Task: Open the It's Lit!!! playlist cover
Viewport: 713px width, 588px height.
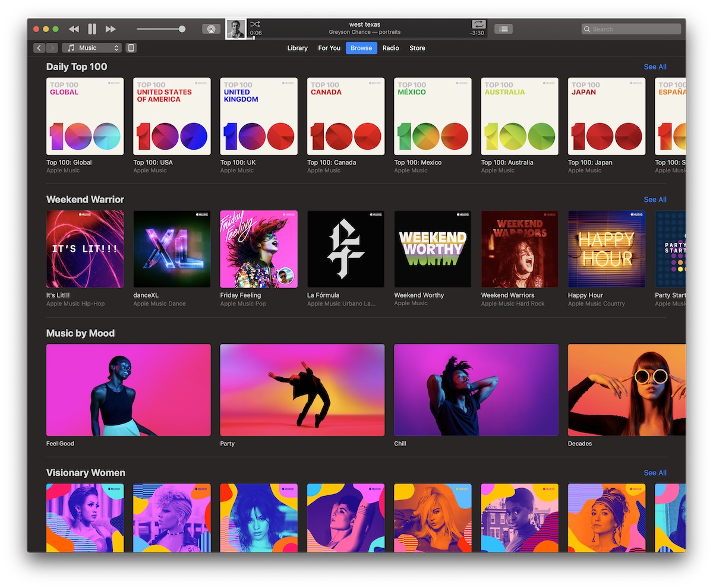Action: tap(85, 249)
